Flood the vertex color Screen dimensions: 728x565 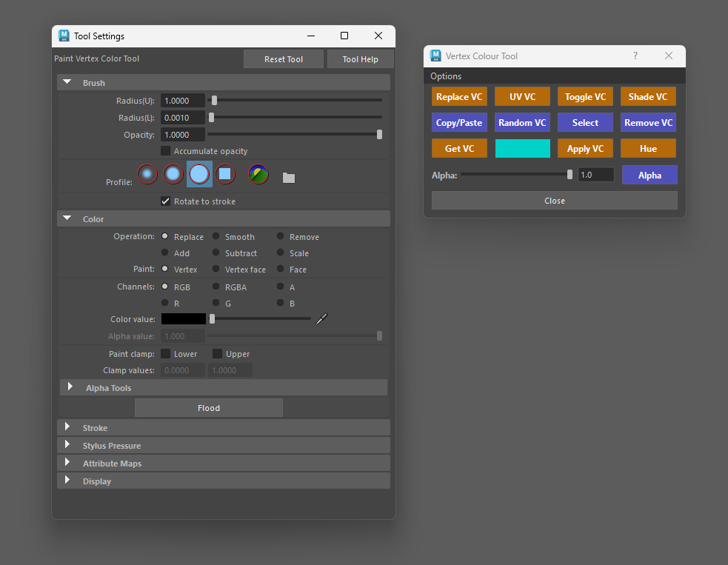click(209, 407)
